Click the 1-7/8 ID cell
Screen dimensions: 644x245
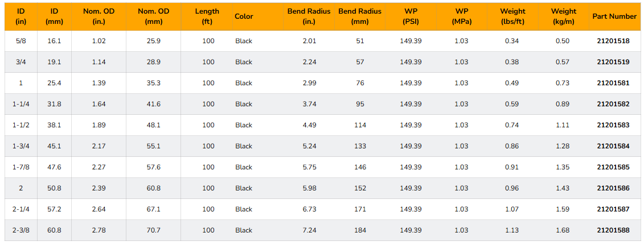click(x=21, y=167)
